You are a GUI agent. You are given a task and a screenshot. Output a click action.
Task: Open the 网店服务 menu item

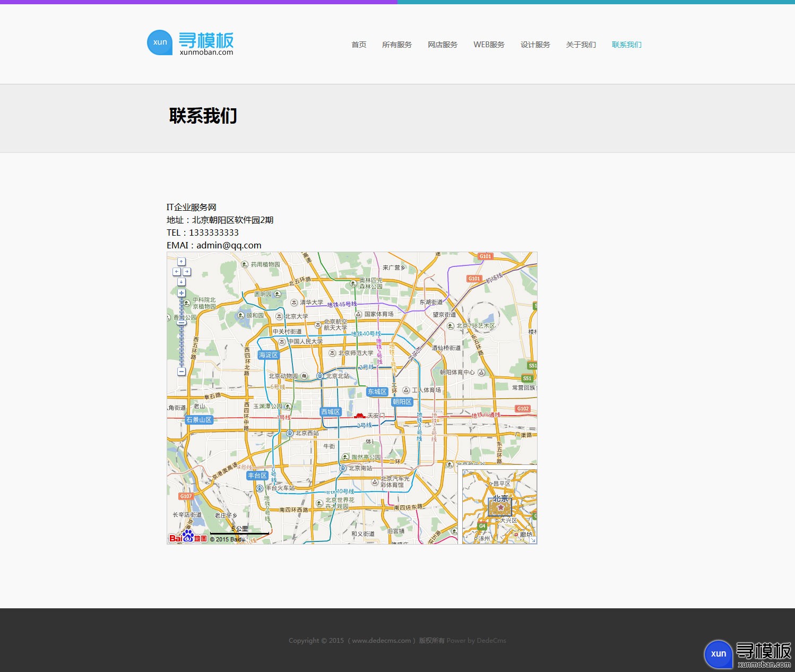click(443, 45)
